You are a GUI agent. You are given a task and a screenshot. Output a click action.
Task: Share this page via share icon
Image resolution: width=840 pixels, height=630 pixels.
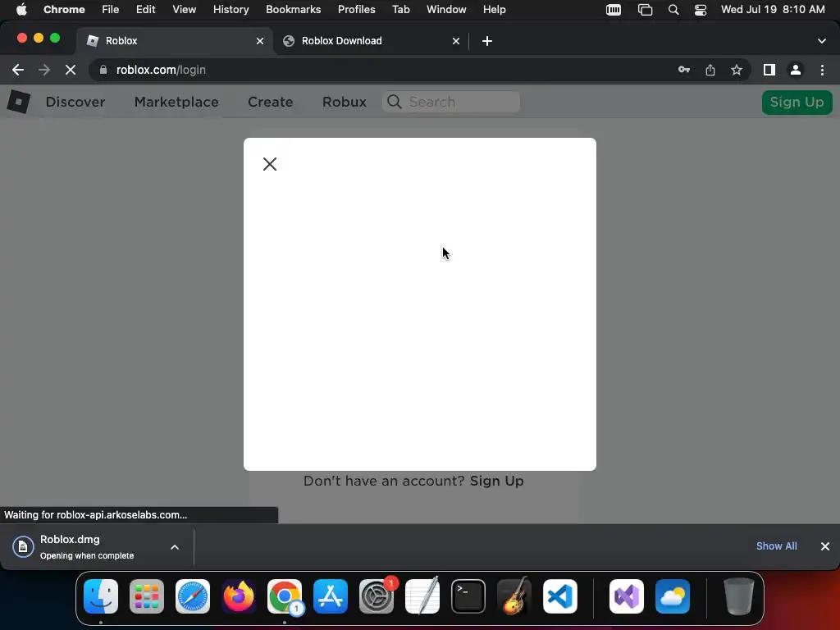point(710,70)
